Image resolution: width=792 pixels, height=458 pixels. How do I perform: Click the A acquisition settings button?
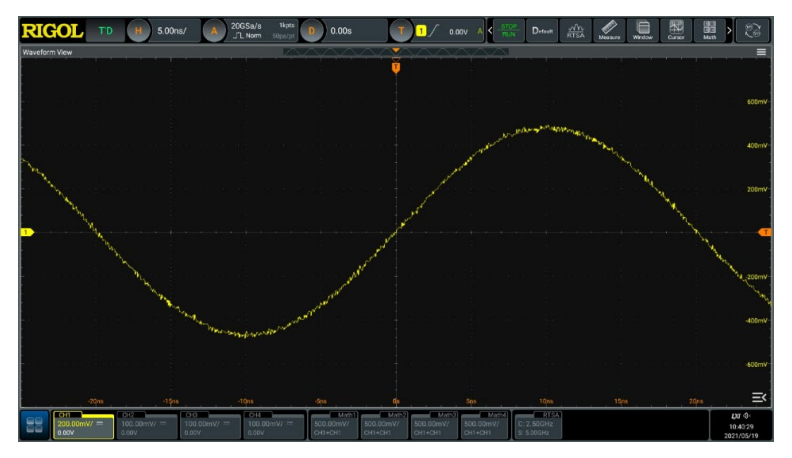(213, 31)
